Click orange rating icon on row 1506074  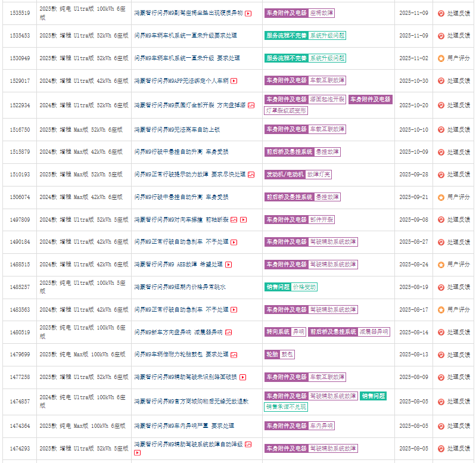click(441, 197)
